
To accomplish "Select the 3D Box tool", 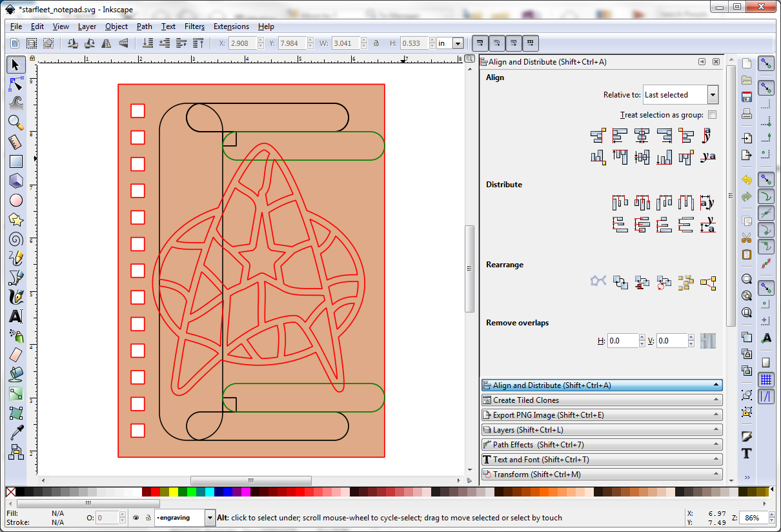I will (16, 181).
